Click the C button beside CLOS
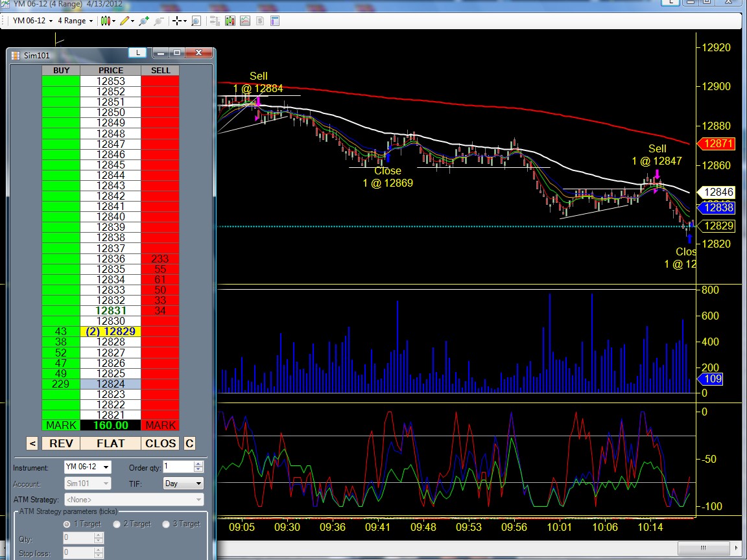 coord(189,443)
